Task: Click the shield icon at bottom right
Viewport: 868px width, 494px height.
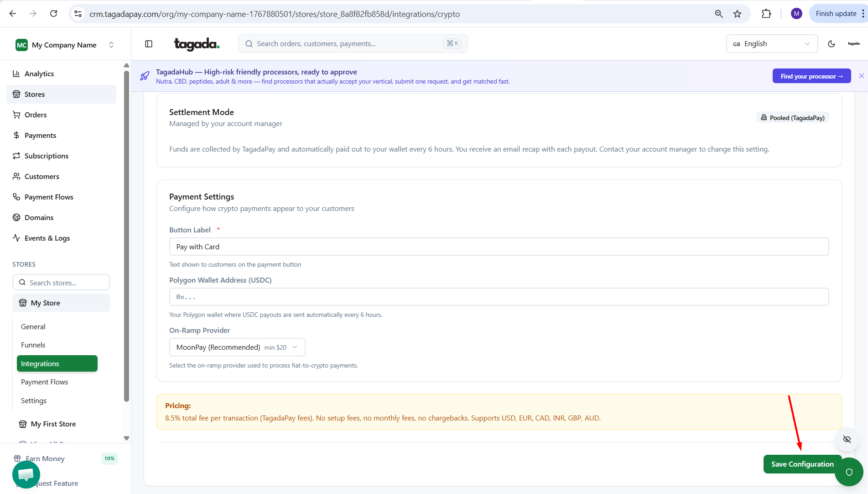Action: pos(849,472)
